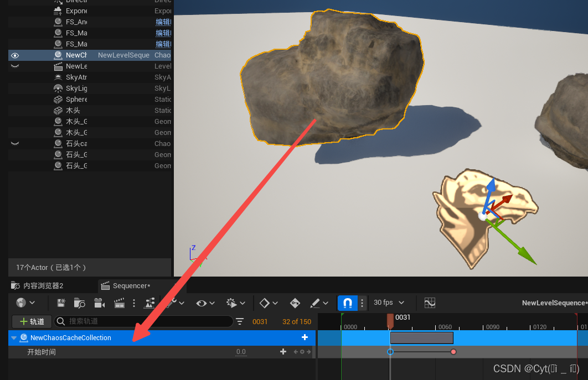Click the Expone fog actor icon
Image resolution: width=588 pixels, height=380 pixels.
click(x=58, y=11)
